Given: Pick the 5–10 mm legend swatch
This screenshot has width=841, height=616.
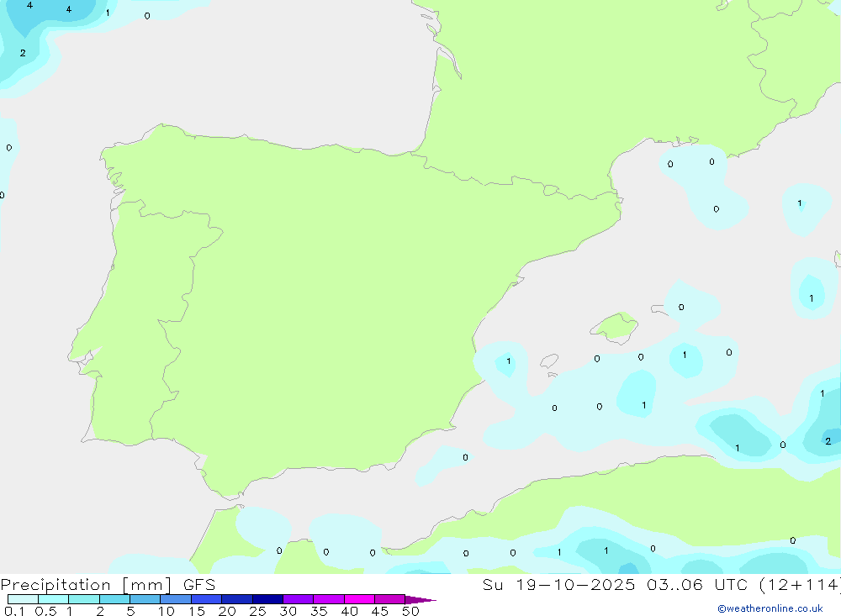Looking at the screenshot, I should [x=145, y=599].
